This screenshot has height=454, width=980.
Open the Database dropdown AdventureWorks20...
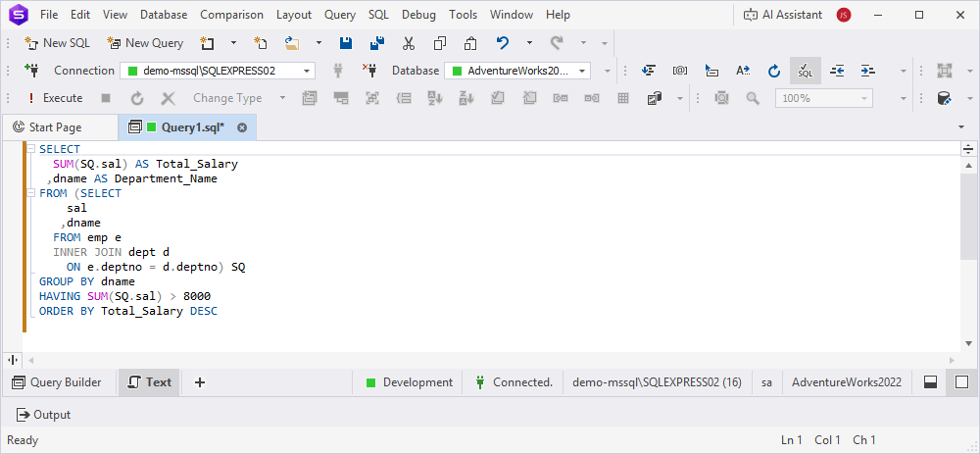[x=583, y=71]
